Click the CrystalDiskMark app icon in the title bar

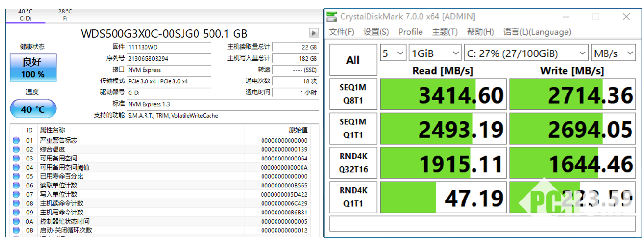coord(332,17)
